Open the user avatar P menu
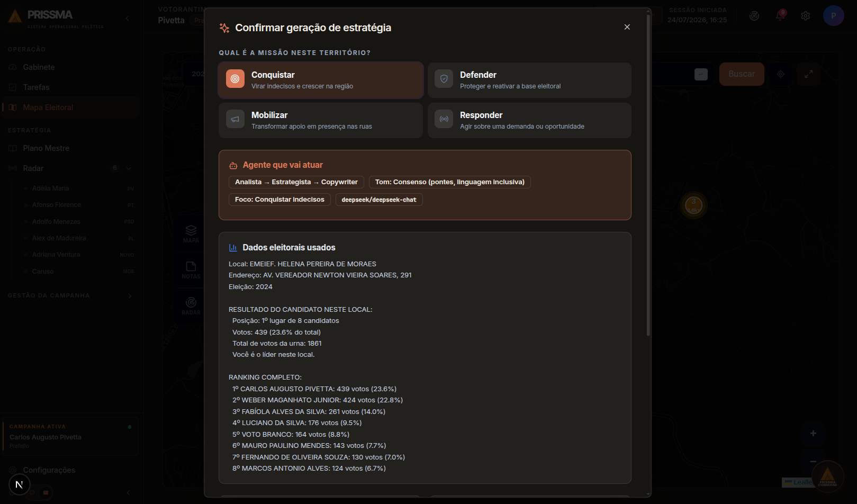Screen dimensions: 857x504 coord(833,16)
